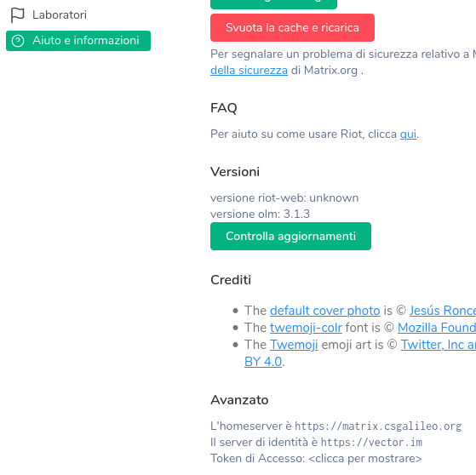476x475 pixels.
Task: Follow the qui link in the FAQ
Action: (408, 134)
